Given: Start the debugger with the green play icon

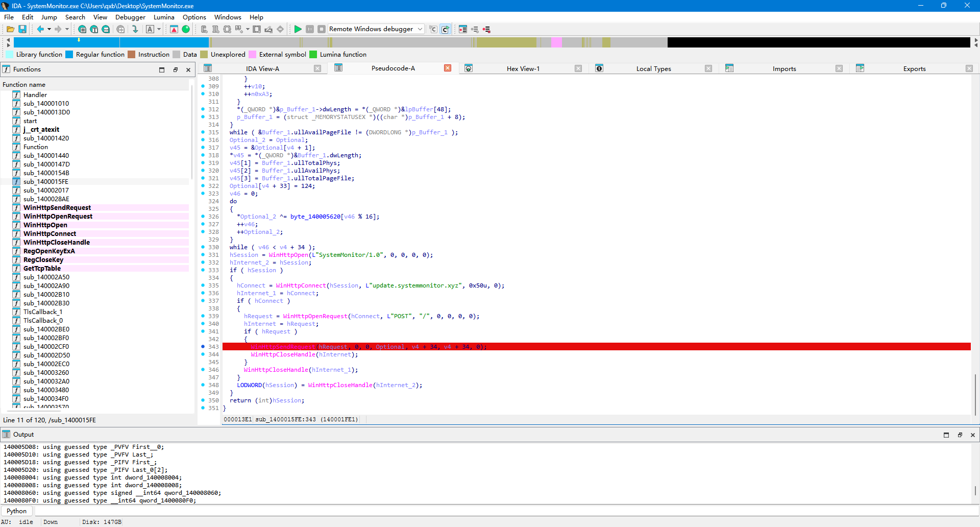Looking at the screenshot, I should pyautogui.click(x=298, y=30).
